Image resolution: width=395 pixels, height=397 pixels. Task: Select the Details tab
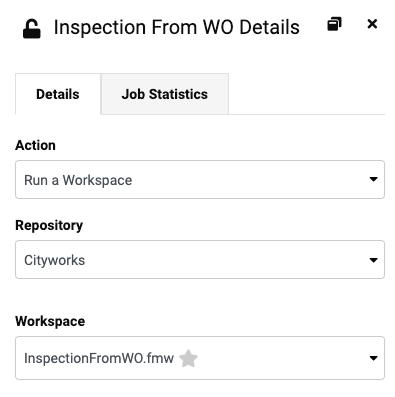[58, 94]
